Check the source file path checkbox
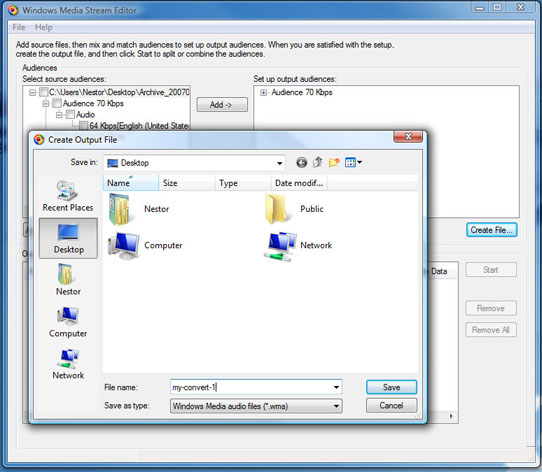Image resolution: width=542 pixels, height=472 pixels. (x=43, y=92)
